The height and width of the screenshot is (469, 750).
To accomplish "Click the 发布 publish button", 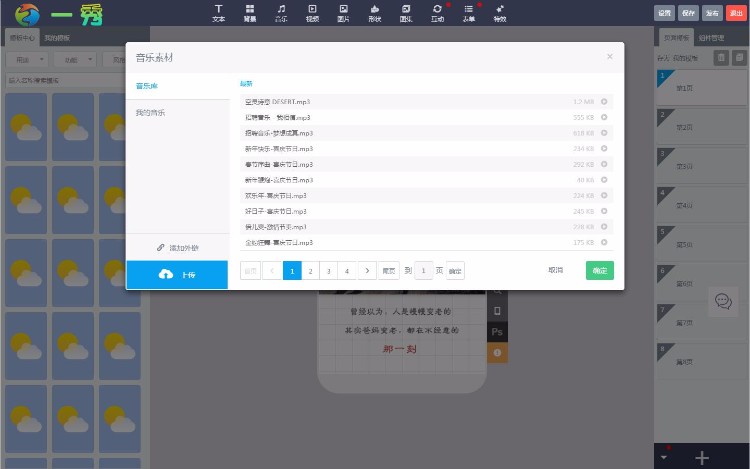I will coord(712,13).
